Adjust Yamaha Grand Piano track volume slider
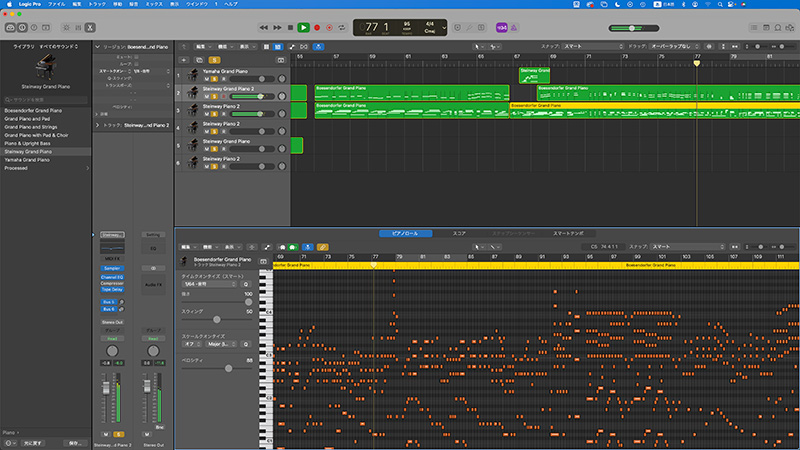Viewport: 800px width, 450px height. click(x=251, y=79)
